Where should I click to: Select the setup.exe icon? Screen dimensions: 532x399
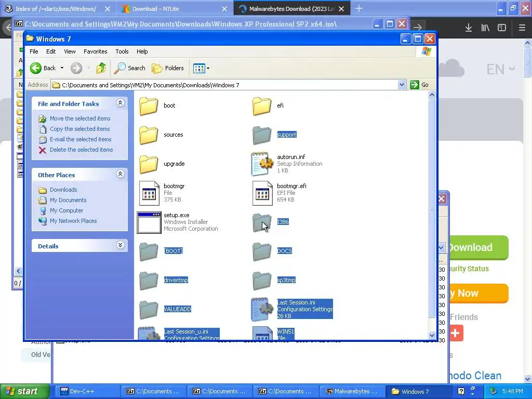[x=149, y=222]
